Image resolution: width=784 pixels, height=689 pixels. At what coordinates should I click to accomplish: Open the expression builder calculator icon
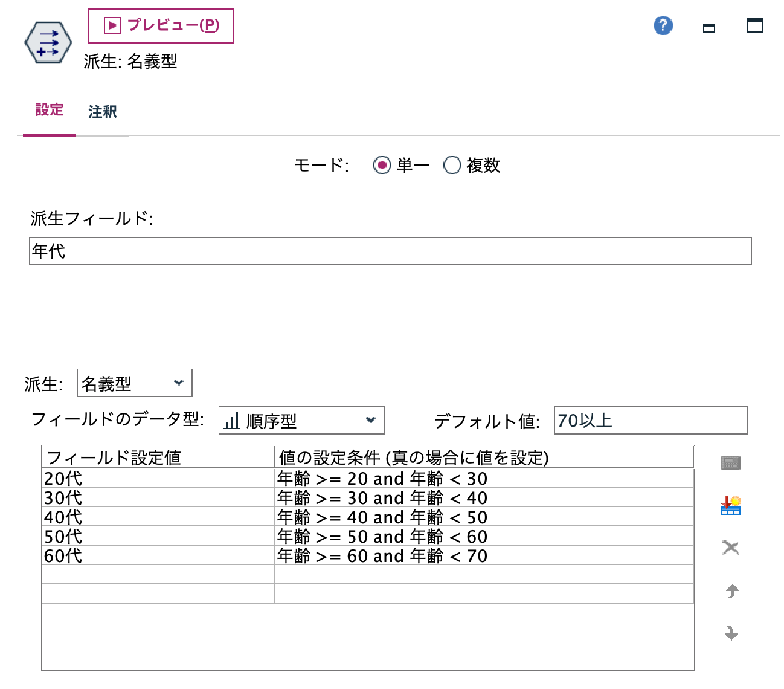730,463
